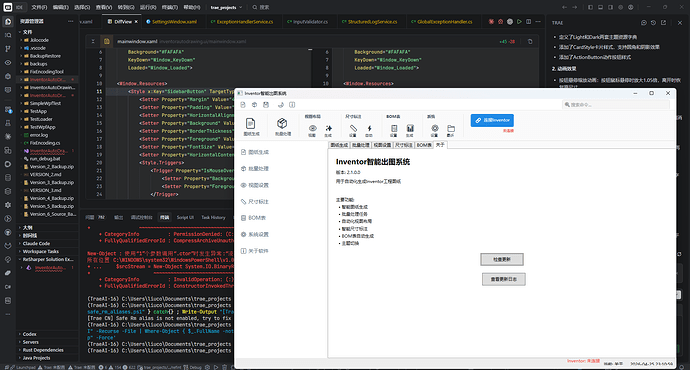Open folder icon in 系统 group
Screen dimensions: 690x370
coord(451,128)
